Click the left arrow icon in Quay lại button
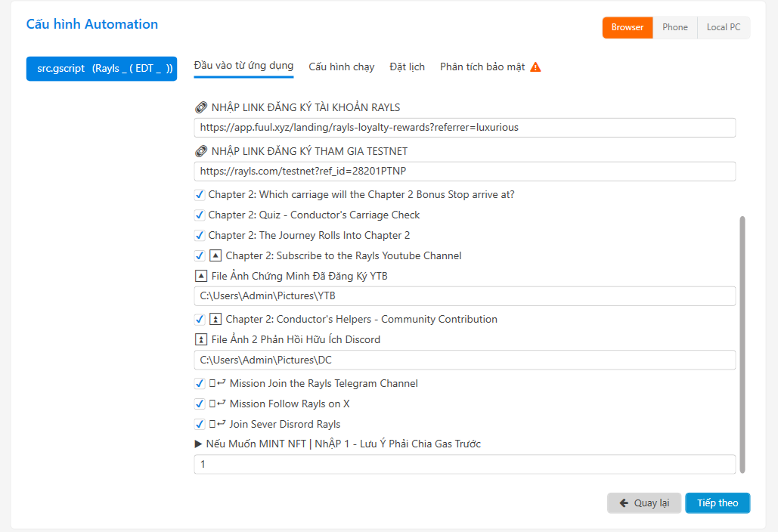This screenshot has width=778, height=532. pos(624,503)
